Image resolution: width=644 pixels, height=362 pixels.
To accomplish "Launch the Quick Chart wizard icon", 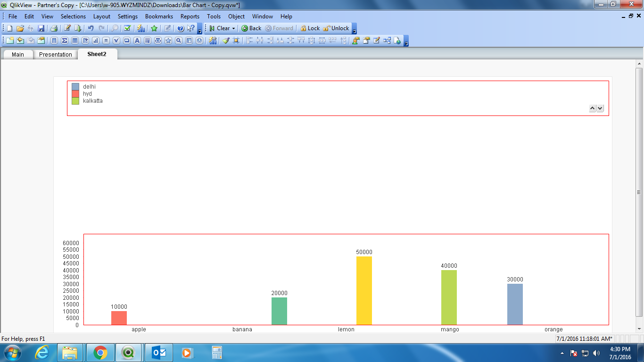I will pyautogui.click(x=141, y=28).
